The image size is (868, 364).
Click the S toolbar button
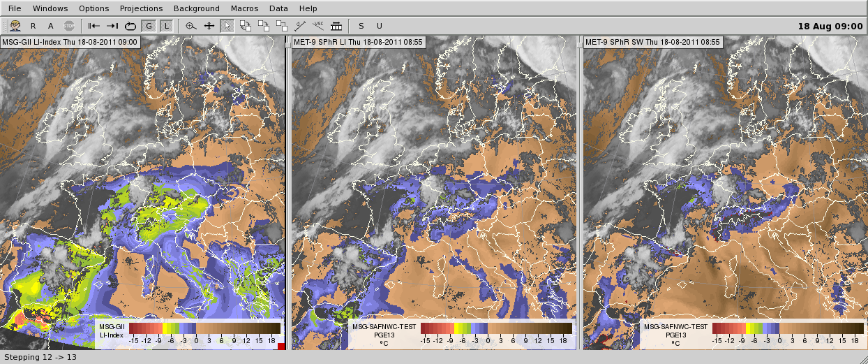(x=361, y=26)
